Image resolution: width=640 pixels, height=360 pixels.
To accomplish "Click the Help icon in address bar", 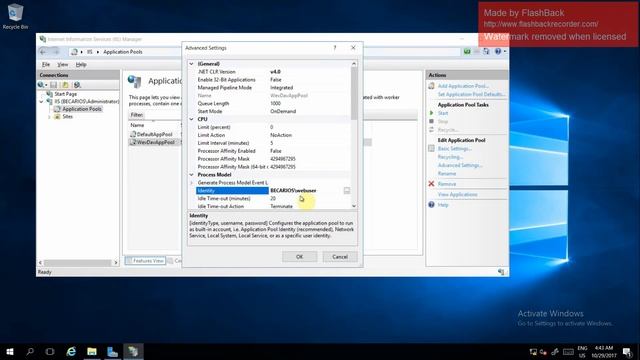I will pos(498,51).
